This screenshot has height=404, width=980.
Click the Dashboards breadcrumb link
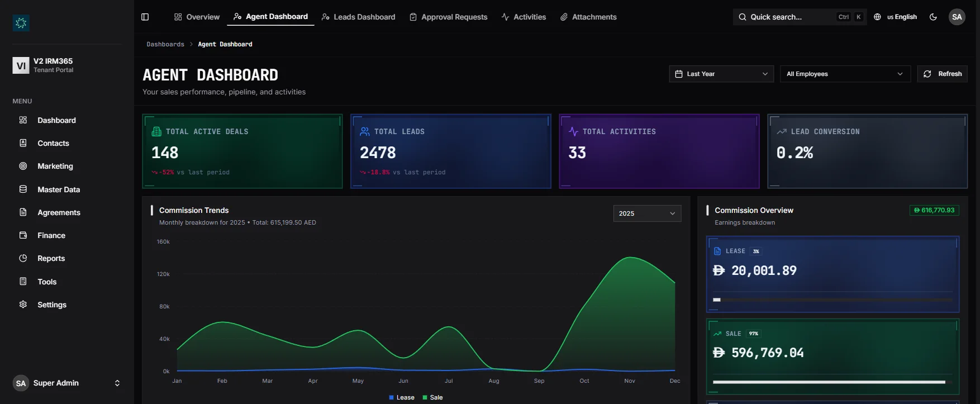tap(165, 44)
